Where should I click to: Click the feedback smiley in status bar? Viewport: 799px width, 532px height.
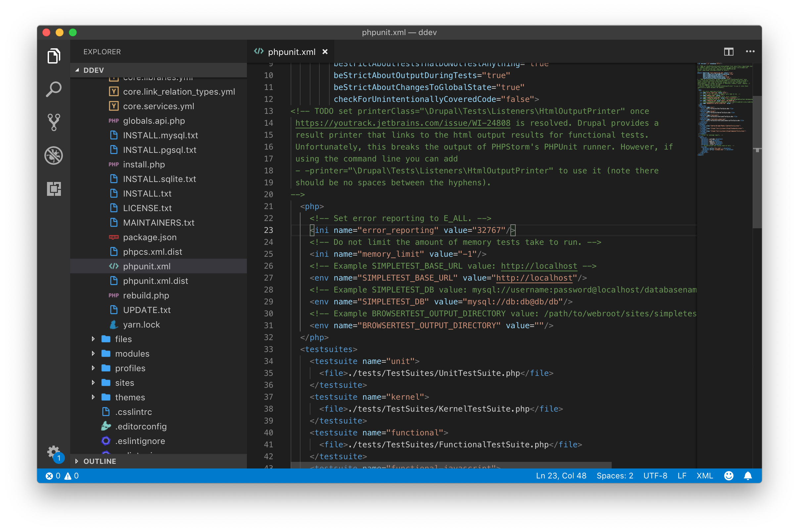pos(728,475)
